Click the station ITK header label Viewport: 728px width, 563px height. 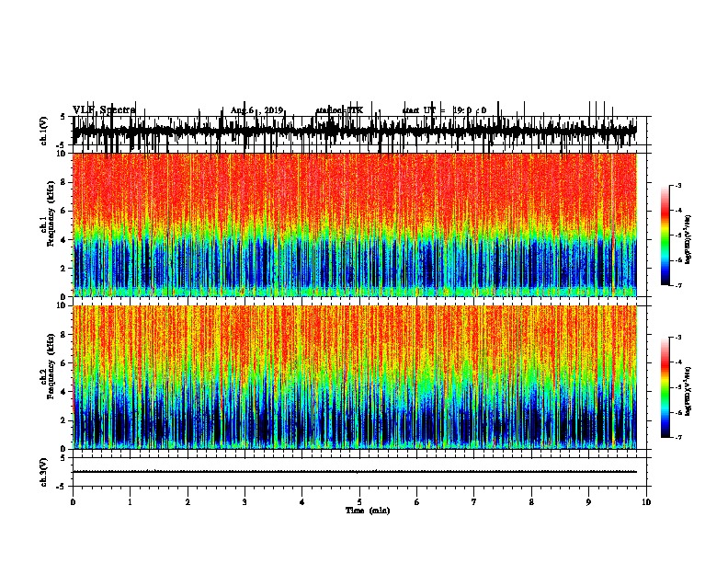click(339, 110)
